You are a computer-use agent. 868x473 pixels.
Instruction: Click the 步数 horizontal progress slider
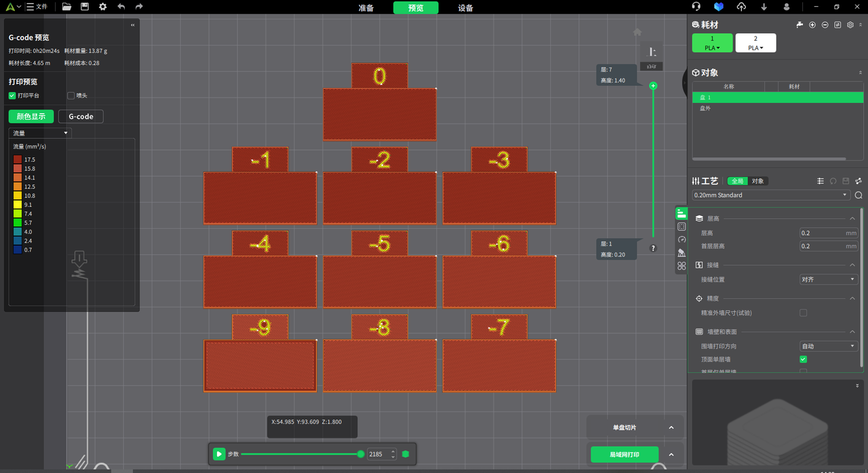pyautogui.click(x=302, y=454)
